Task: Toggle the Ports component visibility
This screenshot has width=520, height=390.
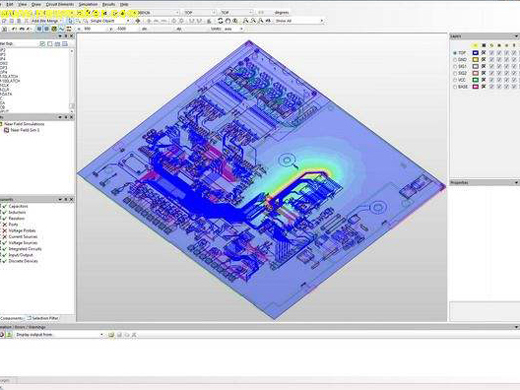Action: point(5,224)
